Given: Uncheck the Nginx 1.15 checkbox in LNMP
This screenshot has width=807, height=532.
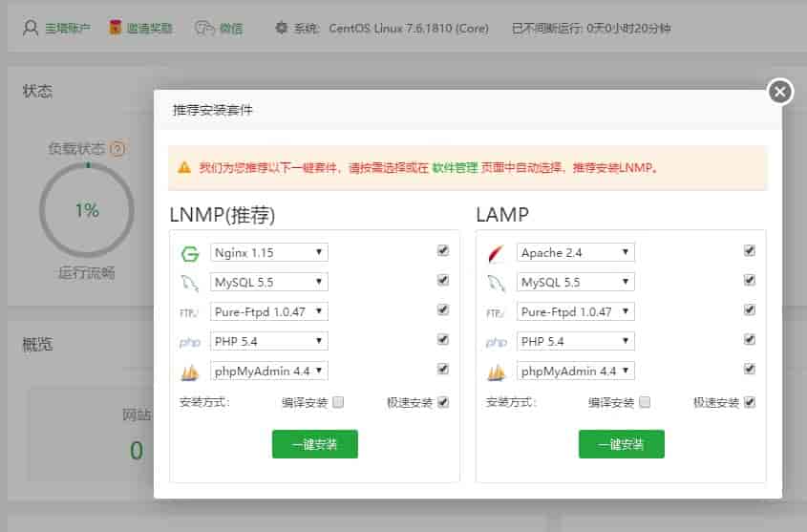Looking at the screenshot, I should 443,250.
